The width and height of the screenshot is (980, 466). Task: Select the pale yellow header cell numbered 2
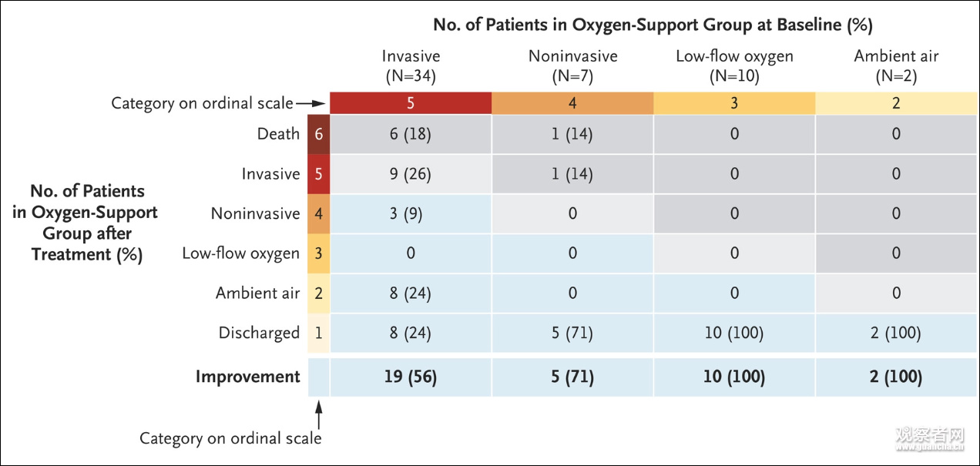point(896,103)
